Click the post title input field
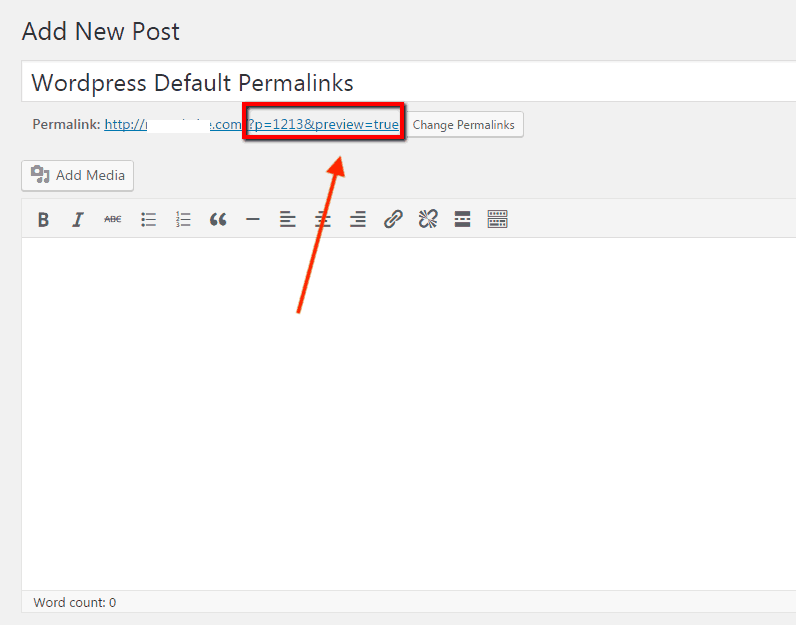 pyautogui.click(x=409, y=82)
